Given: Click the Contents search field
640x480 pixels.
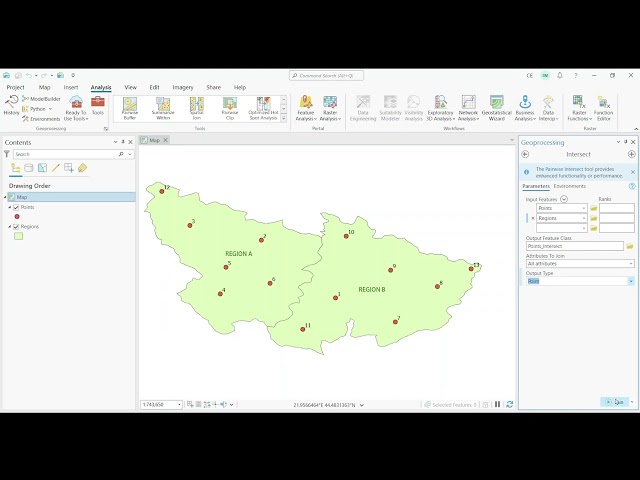Looking at the screenshot, I should 65,154.
